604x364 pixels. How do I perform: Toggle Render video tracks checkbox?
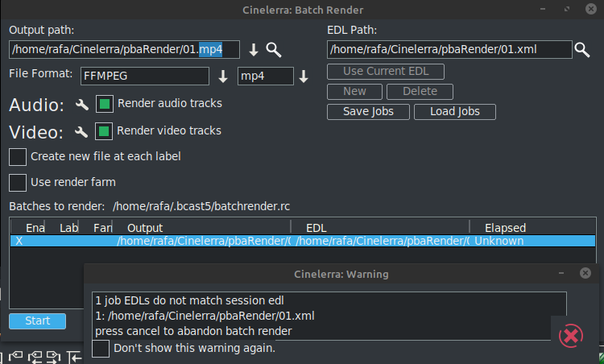coord(105,130)
